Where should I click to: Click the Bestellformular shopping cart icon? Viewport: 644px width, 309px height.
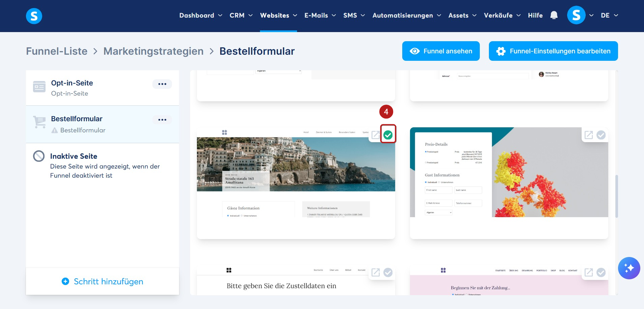39,122
